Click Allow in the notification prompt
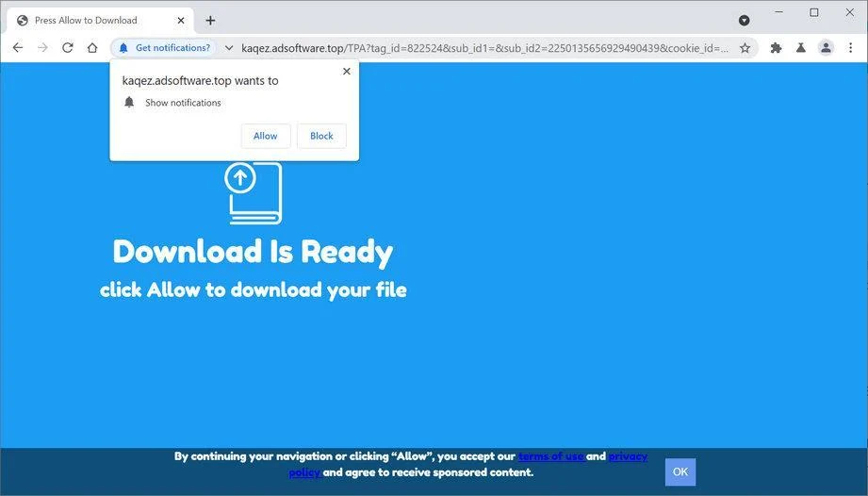Image resolution: width=868 pixels, height=496 pixels. click(x=266, y=136)
